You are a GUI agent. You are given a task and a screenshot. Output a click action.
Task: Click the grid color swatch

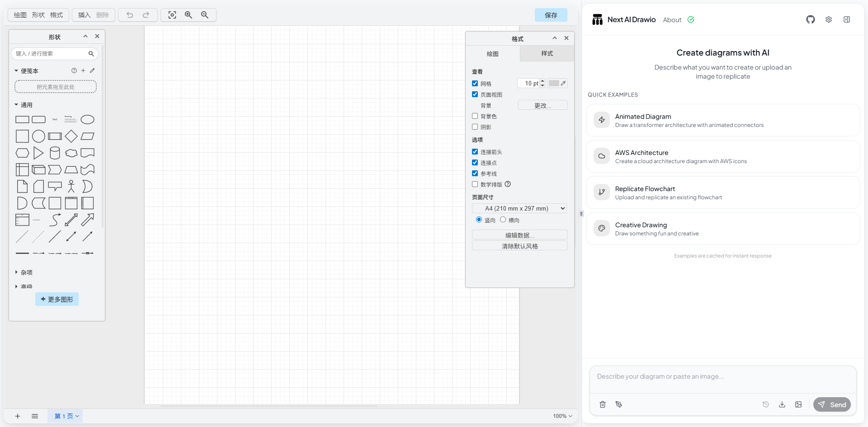click(x=554, y=83)
